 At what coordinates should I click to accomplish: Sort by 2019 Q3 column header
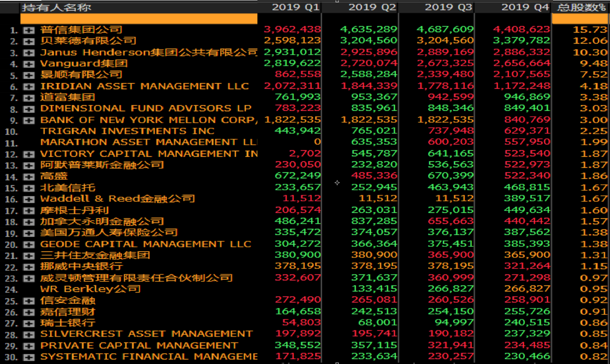[x=449, y=7]
